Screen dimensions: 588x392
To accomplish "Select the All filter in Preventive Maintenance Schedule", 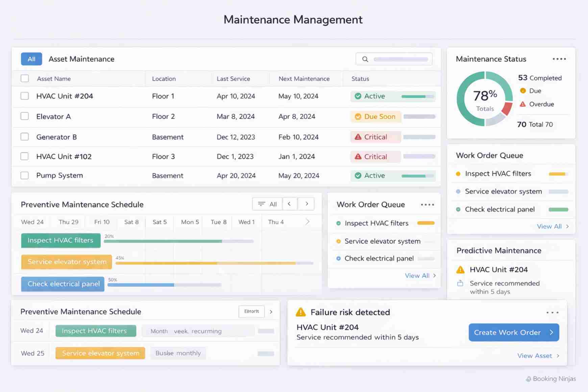I will [272, 204].
